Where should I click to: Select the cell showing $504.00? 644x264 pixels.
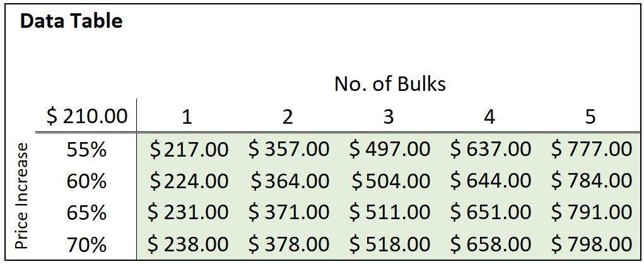point(390,181)
